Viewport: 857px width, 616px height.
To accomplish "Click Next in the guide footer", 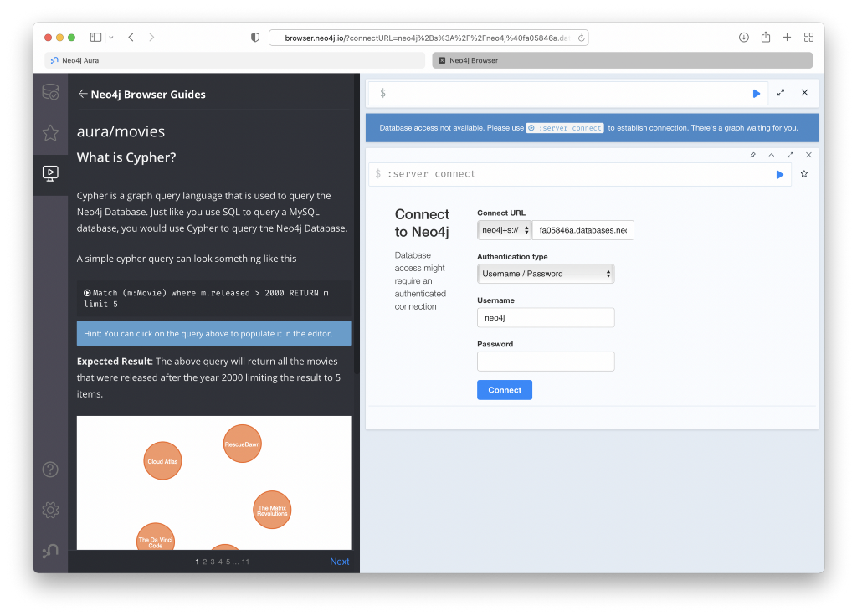I will (x=339, y=562).
